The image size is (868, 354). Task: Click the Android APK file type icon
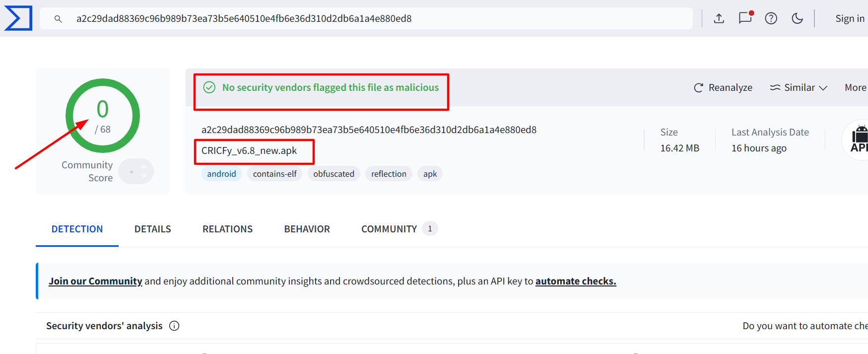(859, 140)
